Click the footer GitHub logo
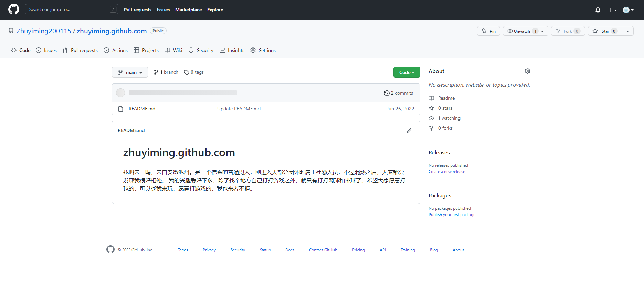The height and width of the screenshot is (302, 644). (x=110, y=249)
